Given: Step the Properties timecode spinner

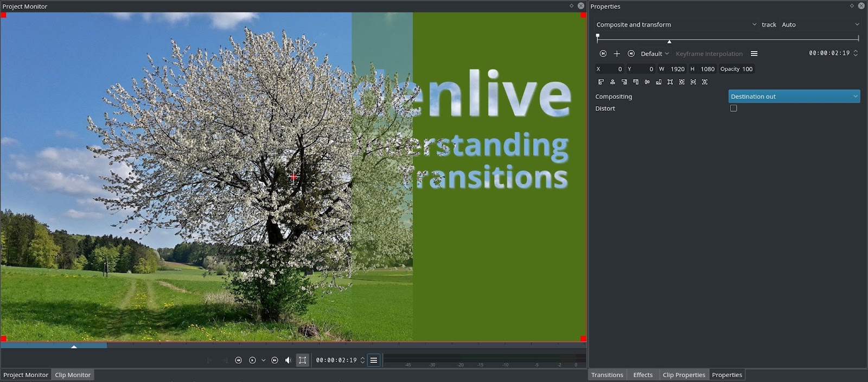Looking at the screenshot, I should (x=856, y=53).
